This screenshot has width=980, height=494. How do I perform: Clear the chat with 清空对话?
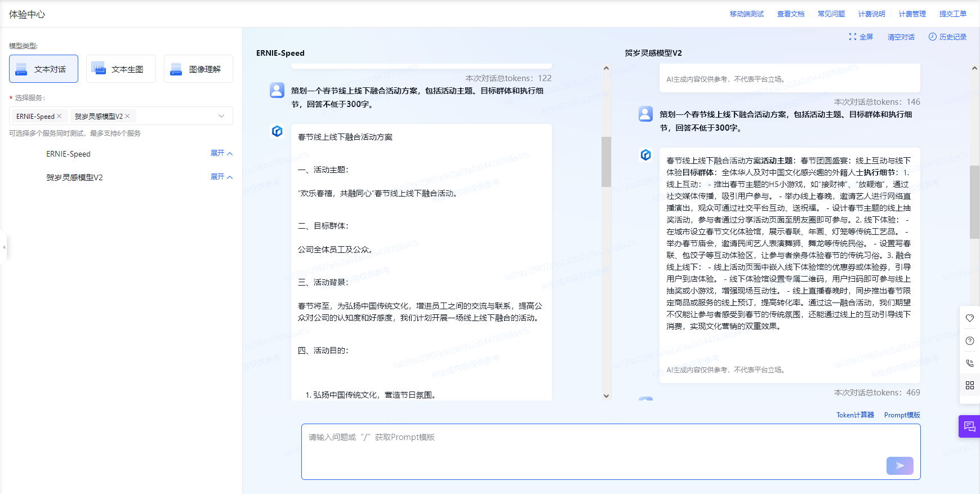pyautogui.click(x=901, y=37)
